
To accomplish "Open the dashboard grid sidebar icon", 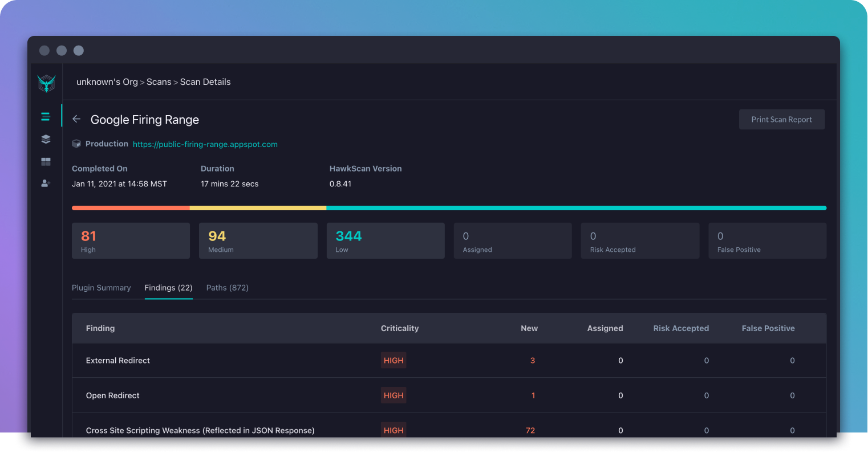I will pyautogui.click(x=46, y=162).
